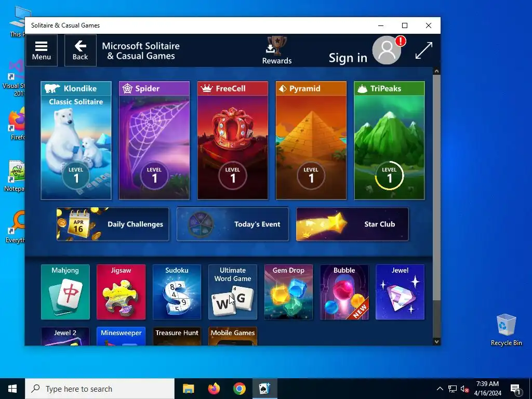
Task: Open the Mobile Games tile
Action: pyautogui.click(x=233, y=336)
